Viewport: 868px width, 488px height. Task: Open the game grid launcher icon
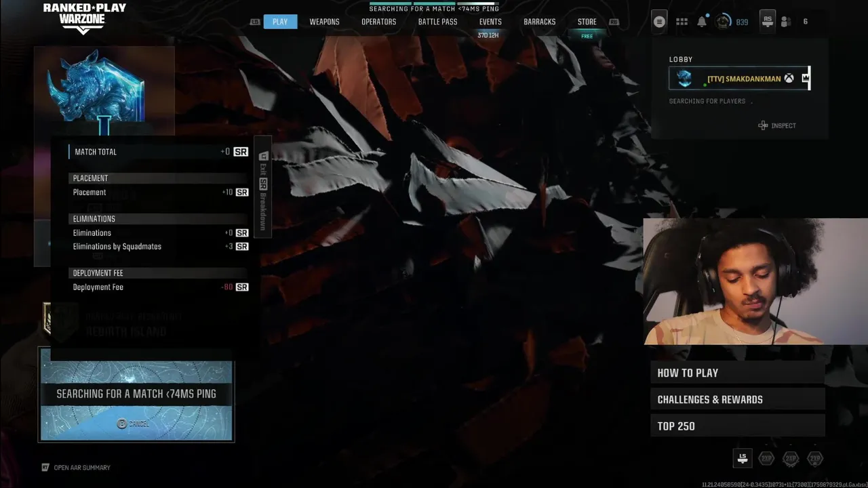(x=682, y=22)
